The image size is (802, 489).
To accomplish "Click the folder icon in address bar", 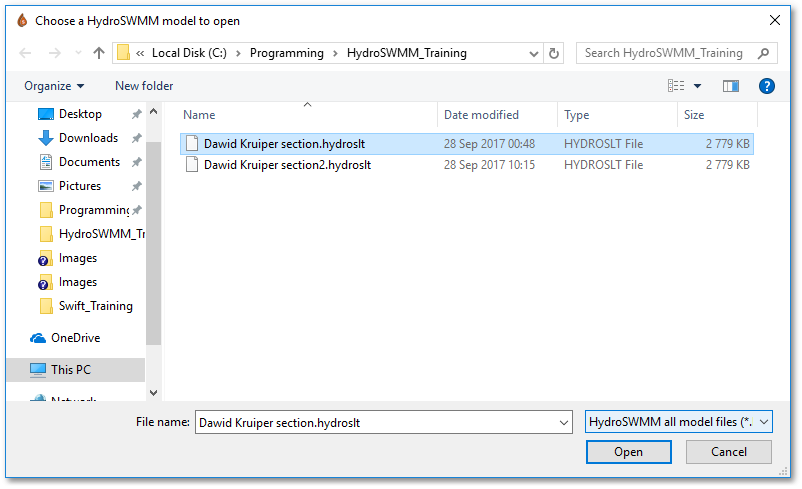I will point(123,53).
